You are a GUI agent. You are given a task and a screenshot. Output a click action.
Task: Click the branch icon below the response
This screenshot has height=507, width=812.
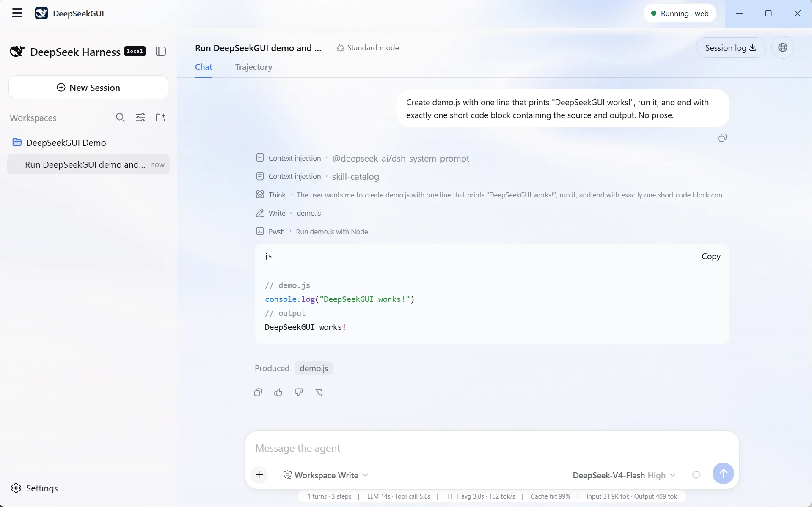tap(319, 392)
